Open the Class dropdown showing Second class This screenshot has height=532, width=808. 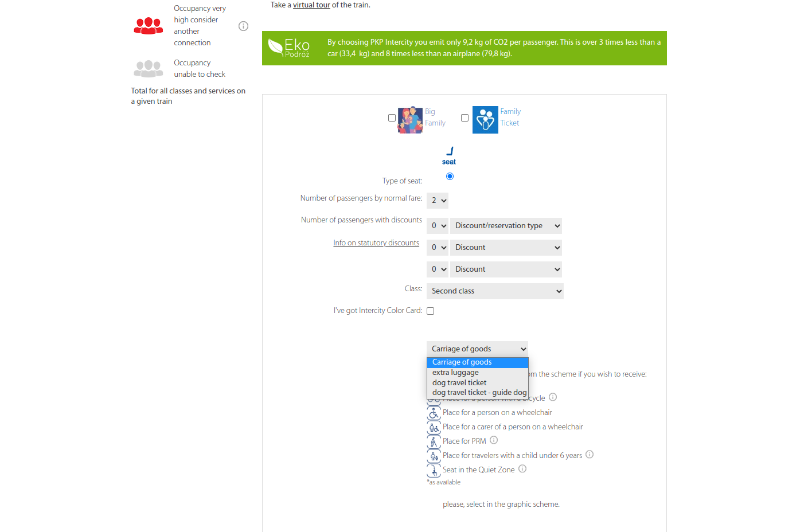click(x=495, y=291)
